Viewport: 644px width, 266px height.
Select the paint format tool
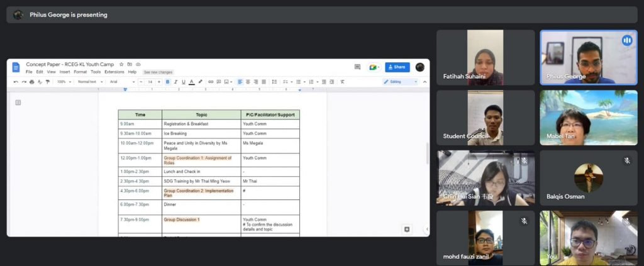click(x=47, y=82)
